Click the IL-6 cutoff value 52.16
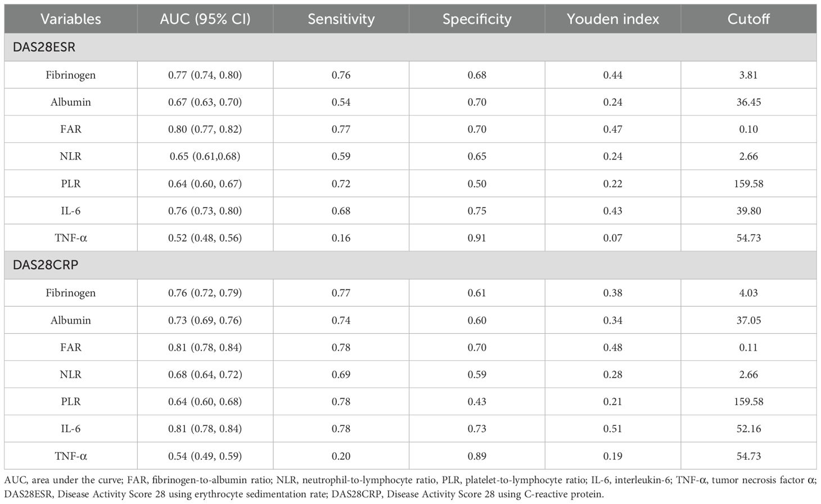Viewport: 821px width, 504px height. pyautogui.click(x=748, y=429)
